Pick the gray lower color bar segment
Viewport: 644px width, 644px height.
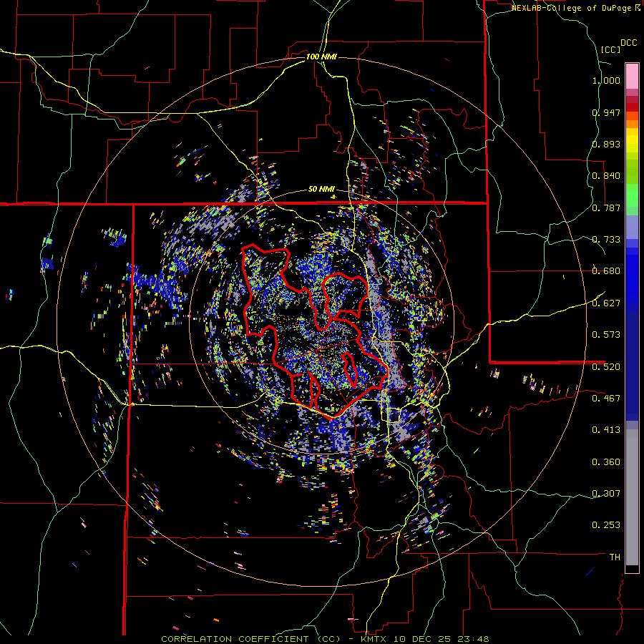coord(632,497)
